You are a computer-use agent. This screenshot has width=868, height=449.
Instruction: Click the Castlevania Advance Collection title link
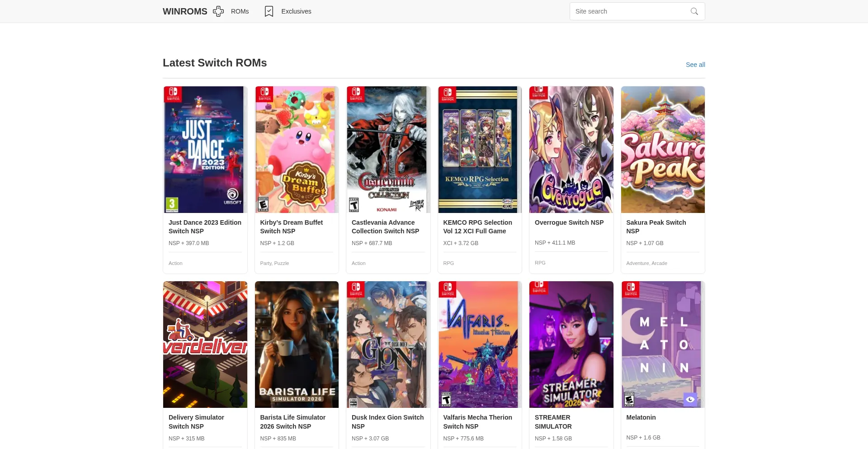point(386,227)
